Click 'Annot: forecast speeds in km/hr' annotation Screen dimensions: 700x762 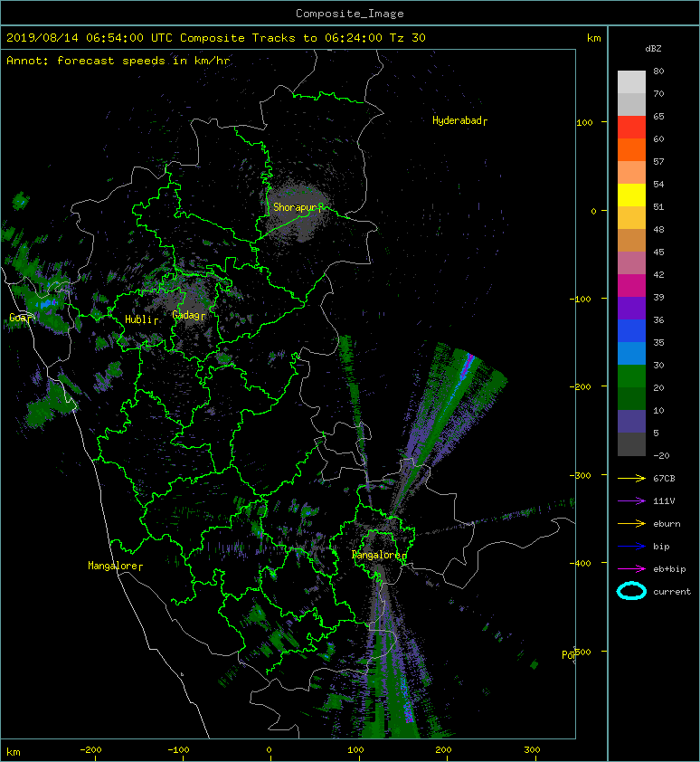pos(118,61)
